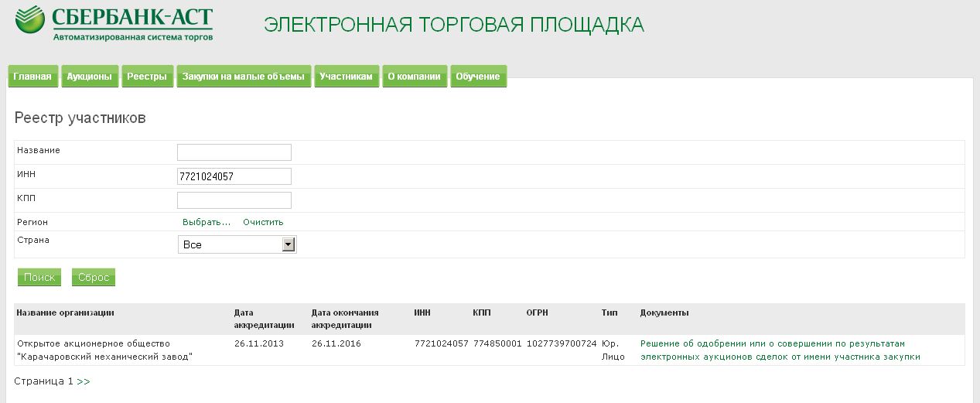Click the Документы column header
This screenshot has height=403, width=980.
click(664, 312)
